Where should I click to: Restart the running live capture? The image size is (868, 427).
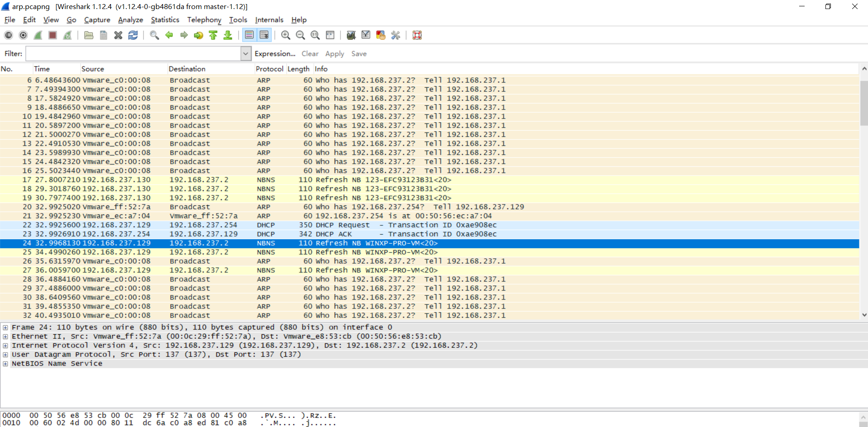click(x=67, y=35)
